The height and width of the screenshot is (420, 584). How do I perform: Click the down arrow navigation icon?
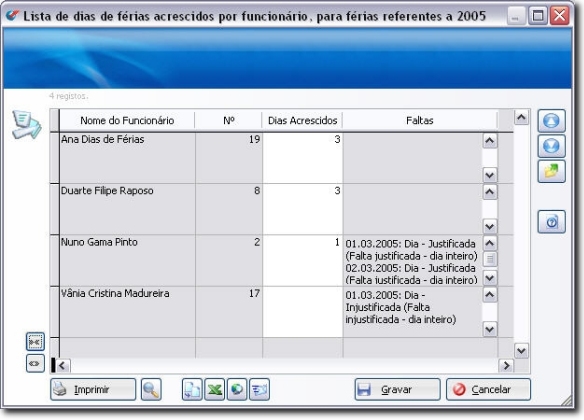pyautogui.click(x=551, y=146)
